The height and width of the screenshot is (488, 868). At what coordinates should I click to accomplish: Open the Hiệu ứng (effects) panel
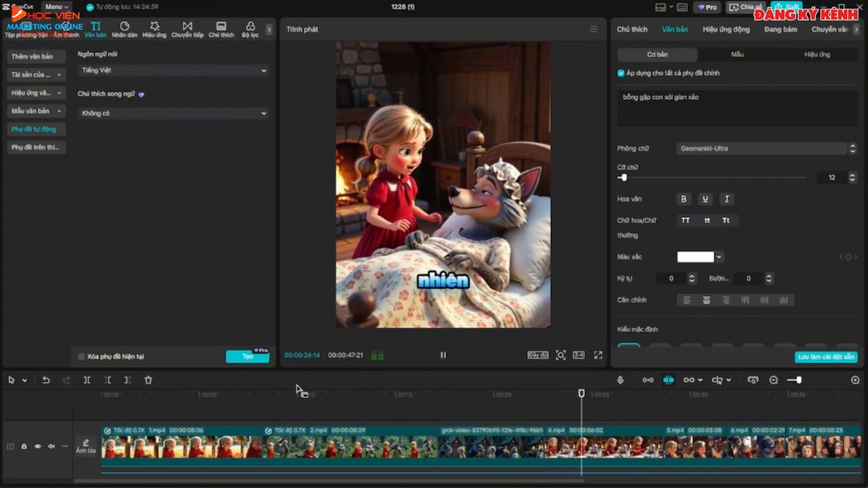click(x=154, y=29)
